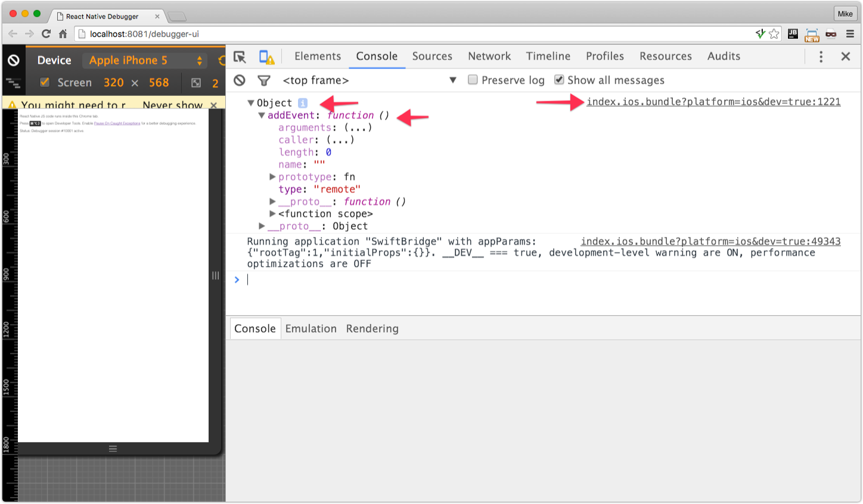Click the emulated screen side resize handle
The image size is (863, 504).
coord(216,275)
